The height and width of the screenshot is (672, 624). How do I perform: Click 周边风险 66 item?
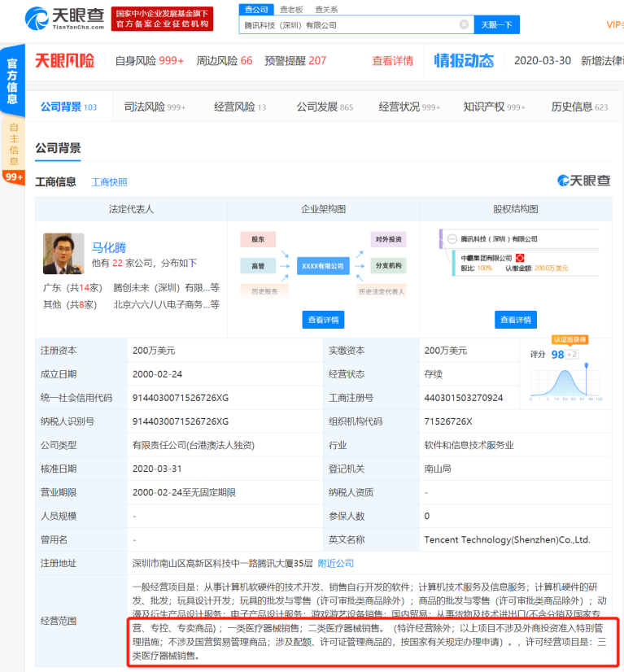click(x=225, y=61)
